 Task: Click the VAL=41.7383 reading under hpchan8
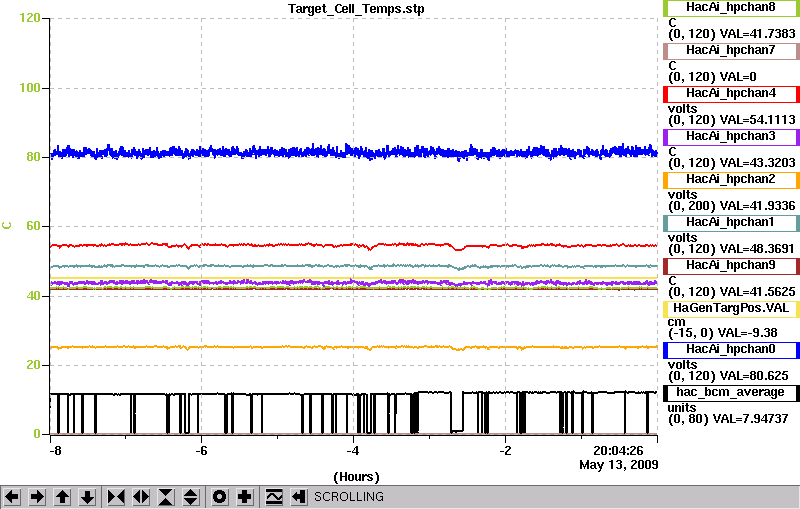757,34
